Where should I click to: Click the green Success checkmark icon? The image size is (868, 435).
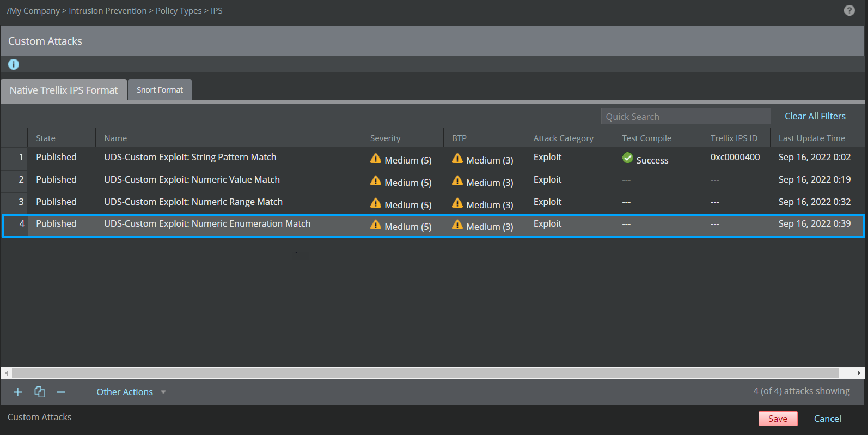[x=627, y=158]
